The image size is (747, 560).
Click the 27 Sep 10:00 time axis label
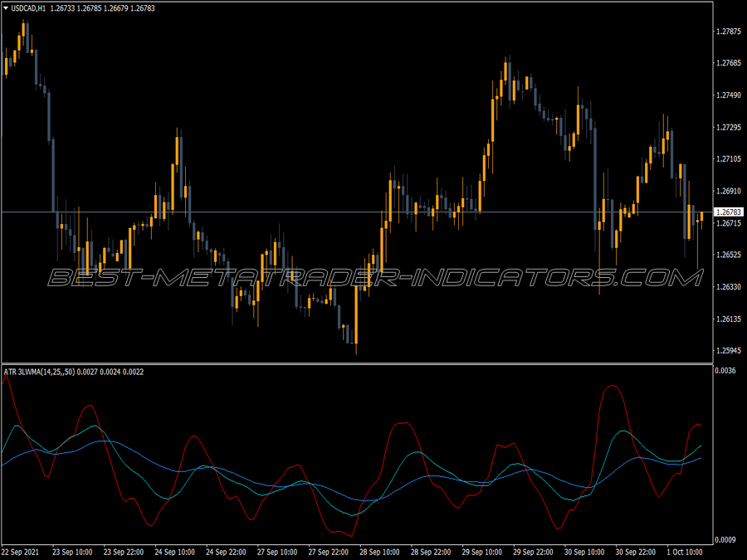click(x=276, y=552)
